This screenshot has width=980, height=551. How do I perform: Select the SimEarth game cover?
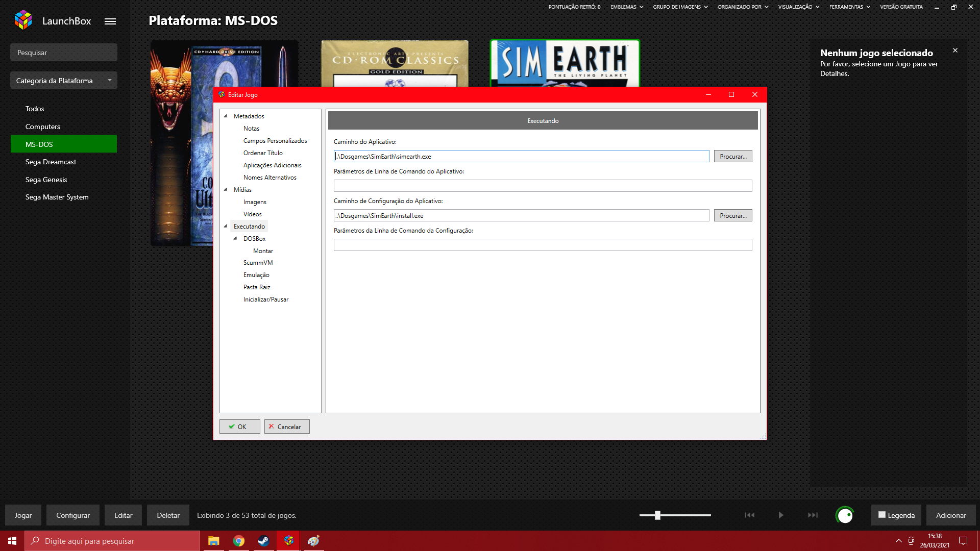565,63
